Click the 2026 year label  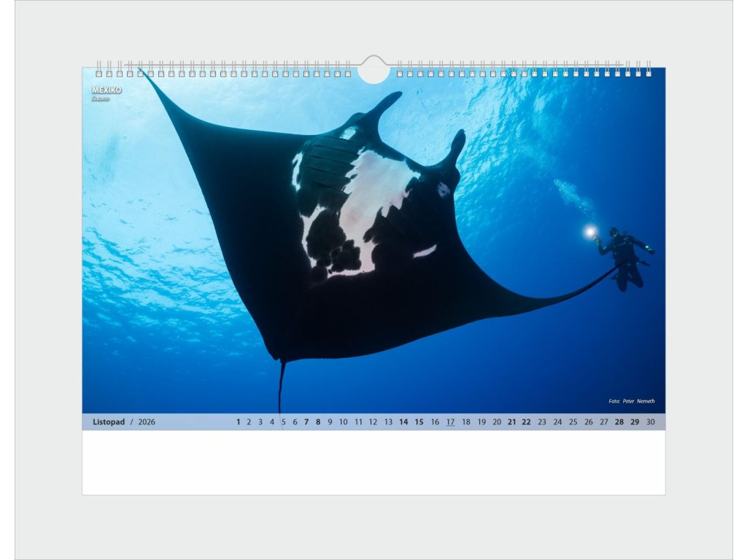click(x=147, y=422)
